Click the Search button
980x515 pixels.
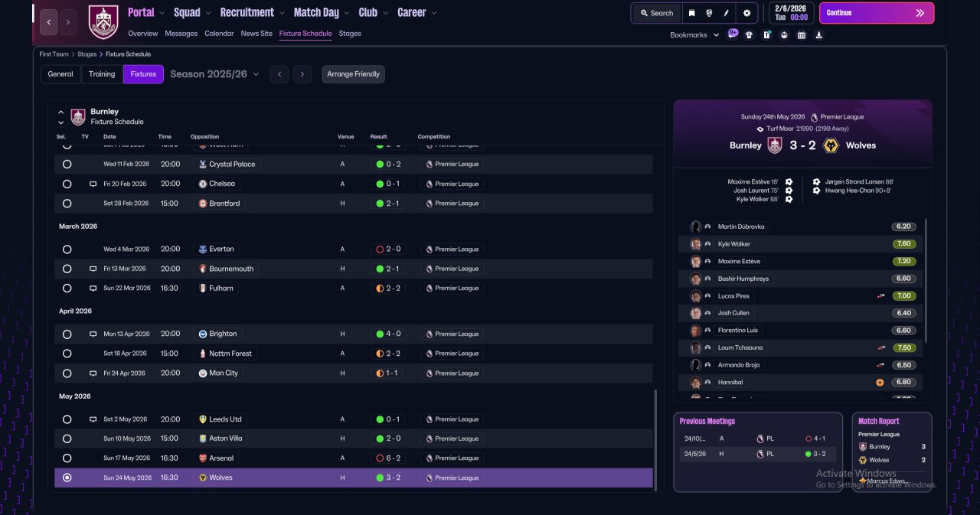click(657, 13)
